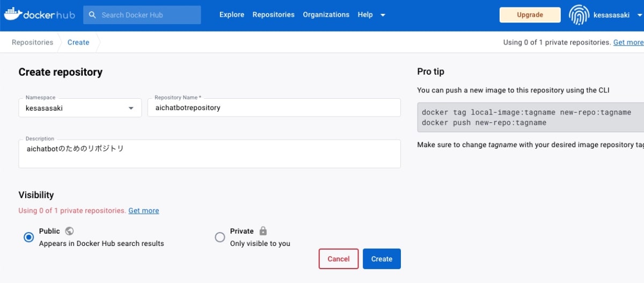
Task: Follow the Get more link under Visibility
Action: pos(144,211)
